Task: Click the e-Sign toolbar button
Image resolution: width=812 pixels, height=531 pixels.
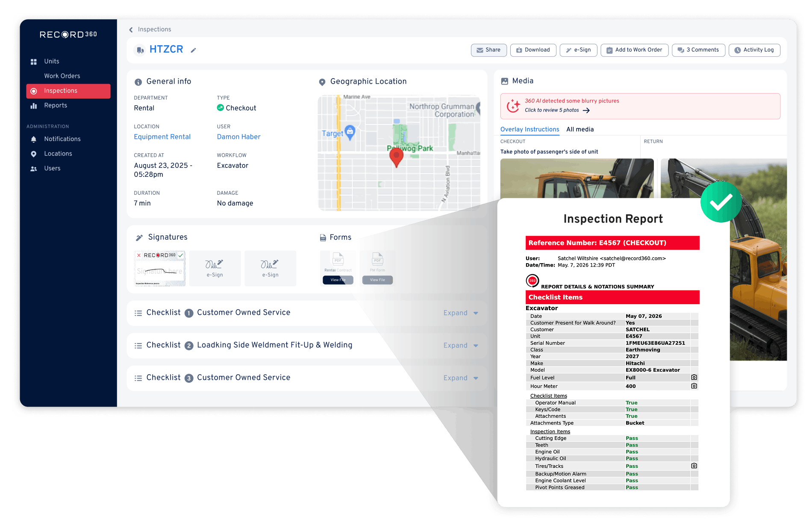Action: click(578, 50)
